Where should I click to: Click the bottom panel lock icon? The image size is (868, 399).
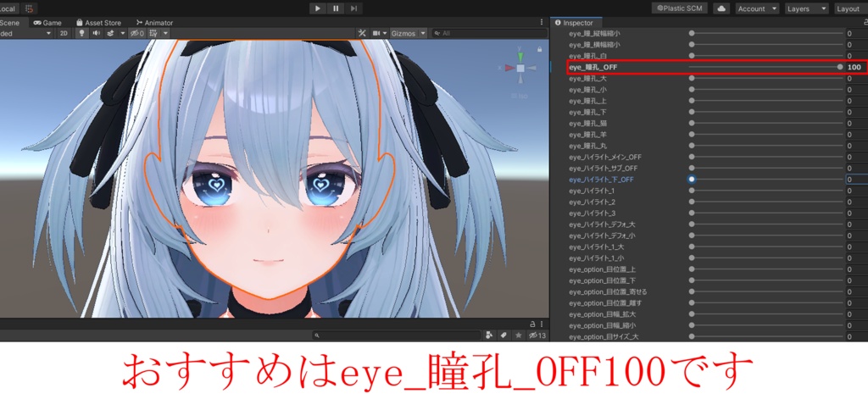[533, 324]
